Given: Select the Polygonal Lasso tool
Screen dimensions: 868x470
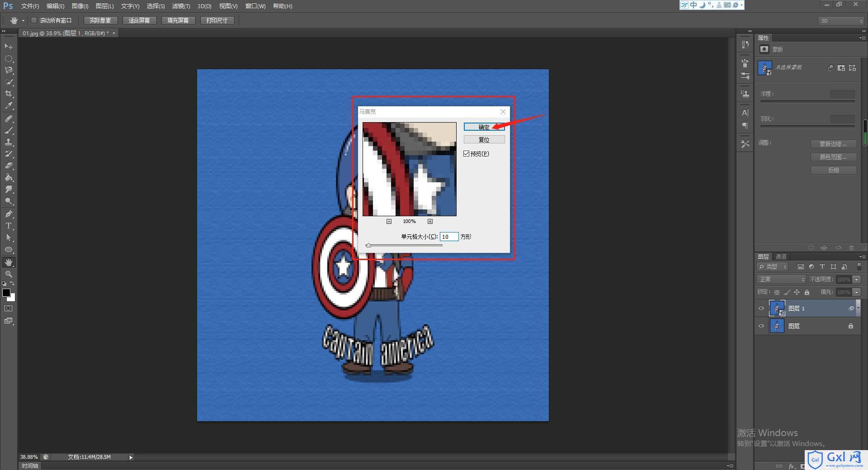Looking at the screenshot, I should pyautogui.click(x=9, y=70).
